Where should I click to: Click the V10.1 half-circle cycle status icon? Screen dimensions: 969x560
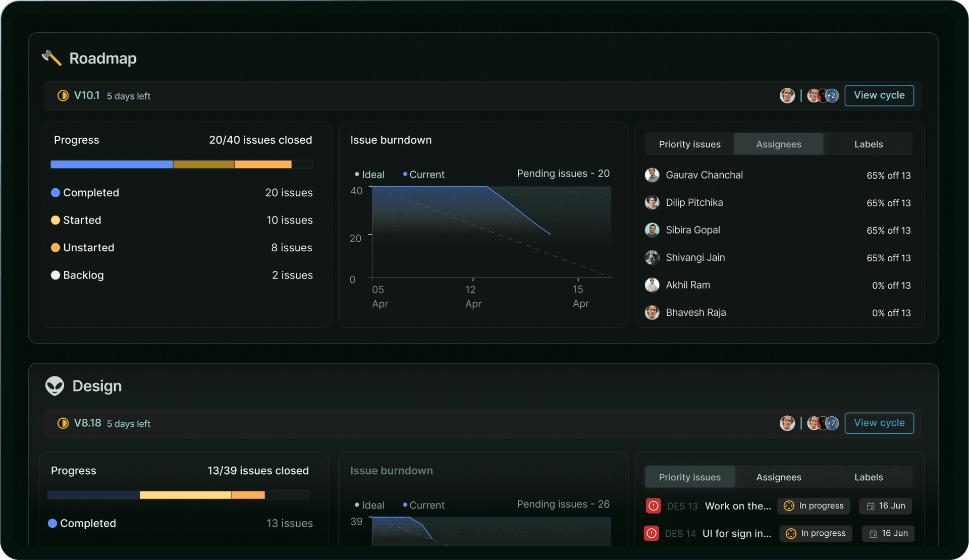(x=63, y=95)
